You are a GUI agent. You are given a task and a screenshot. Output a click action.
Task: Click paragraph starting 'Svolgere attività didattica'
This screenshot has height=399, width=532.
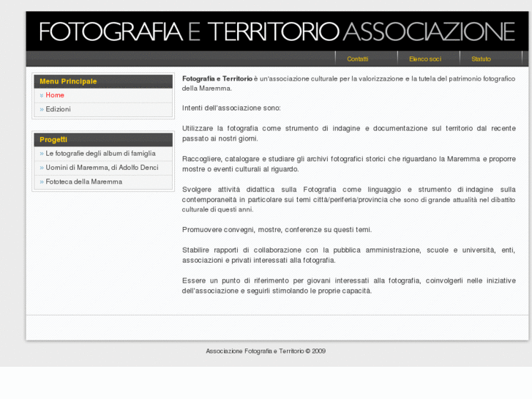tap(349, 199)
